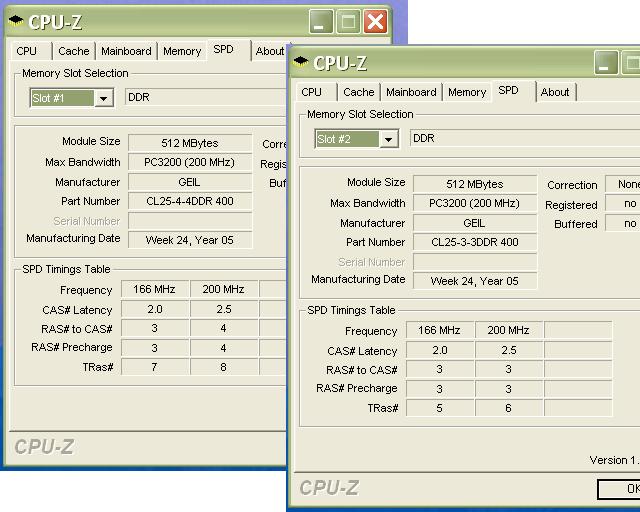Switch to Mainboard tab in the Slot #1 window

126,51
